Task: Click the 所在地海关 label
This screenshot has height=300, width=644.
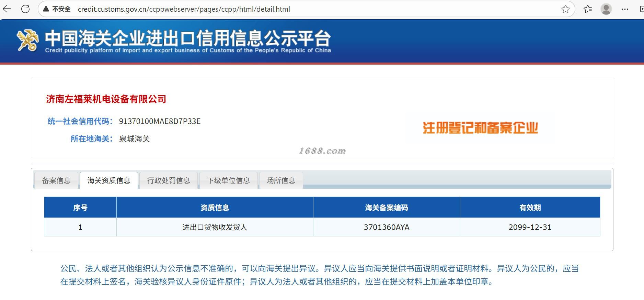Action: click(x=92, y=139)
